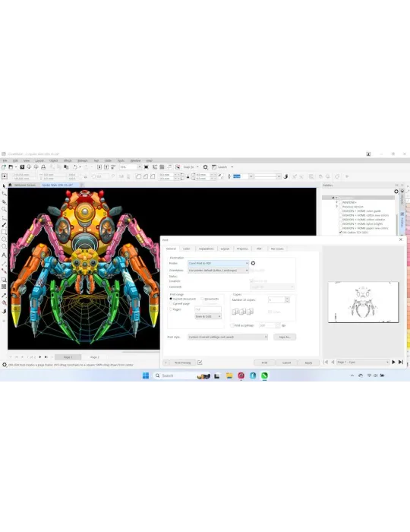
Task: Switch to the Color tab
Action: tap(187, 249)
